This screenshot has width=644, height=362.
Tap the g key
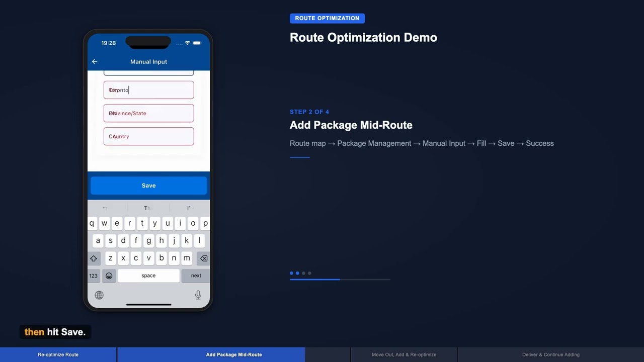(x=148, y=240)
